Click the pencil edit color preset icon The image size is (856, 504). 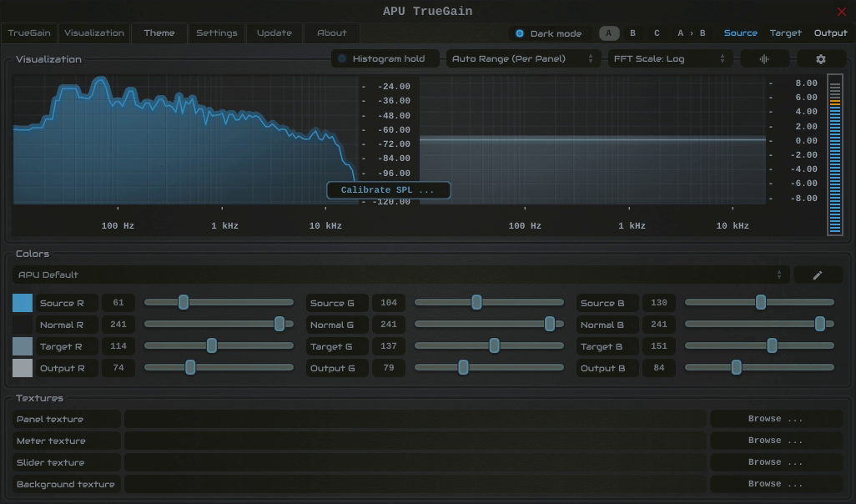pyautogui.click(x=818, y=275)
